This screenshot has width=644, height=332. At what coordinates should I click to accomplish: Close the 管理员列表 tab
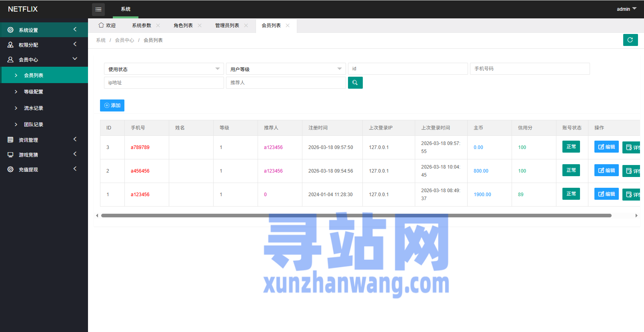(246, 26)
